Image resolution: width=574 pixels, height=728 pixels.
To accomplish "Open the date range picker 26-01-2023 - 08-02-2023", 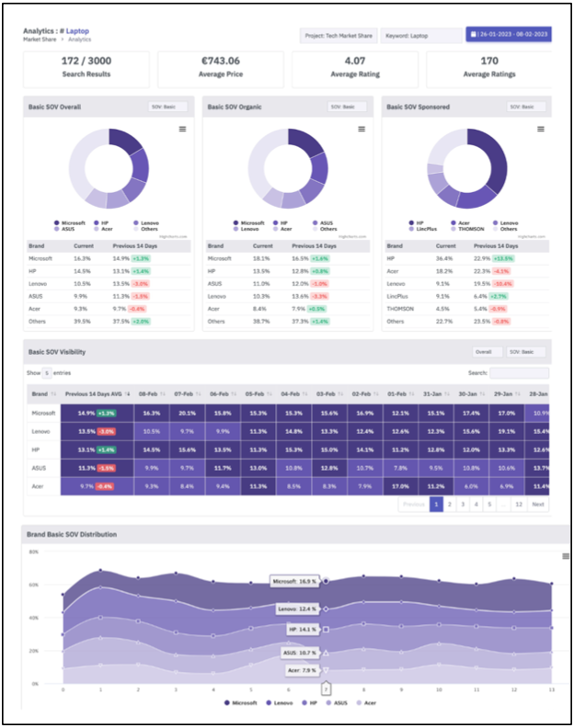I will coord(509,34).
